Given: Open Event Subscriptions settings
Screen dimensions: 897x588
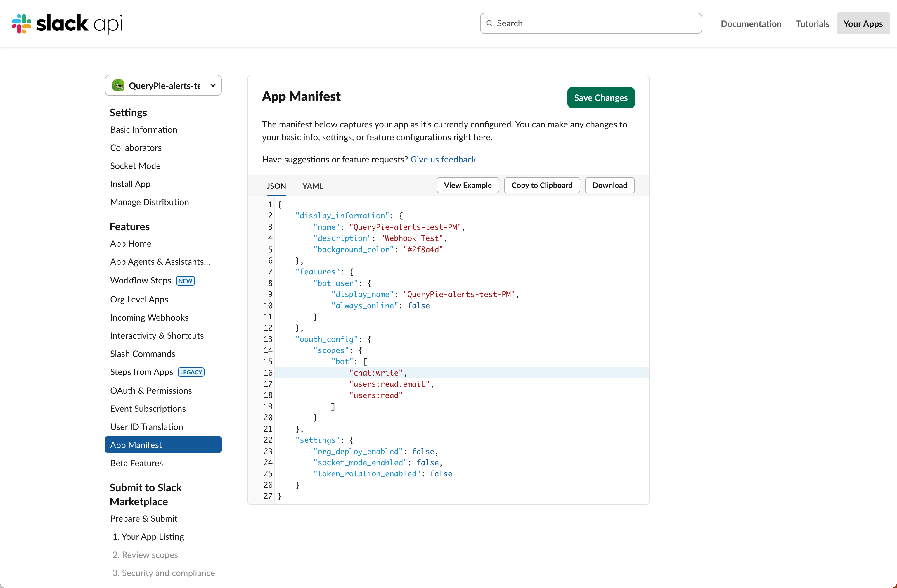Looking at the screenshot, I should pyautogui.click(x=148, y=409).
